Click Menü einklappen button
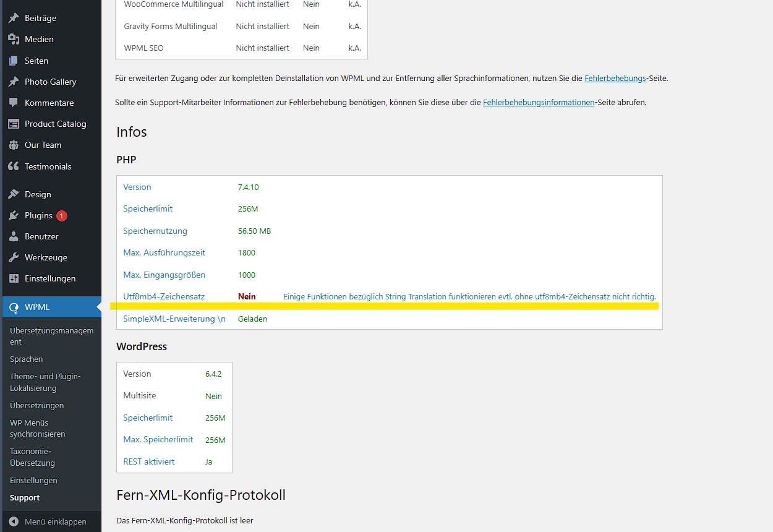This screenshot has width=773, height=532. [51, 521]
